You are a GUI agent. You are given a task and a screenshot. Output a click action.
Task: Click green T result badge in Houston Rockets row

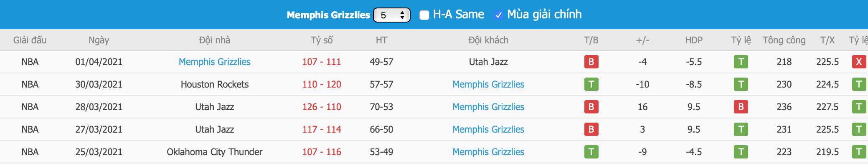click(591, 84)
